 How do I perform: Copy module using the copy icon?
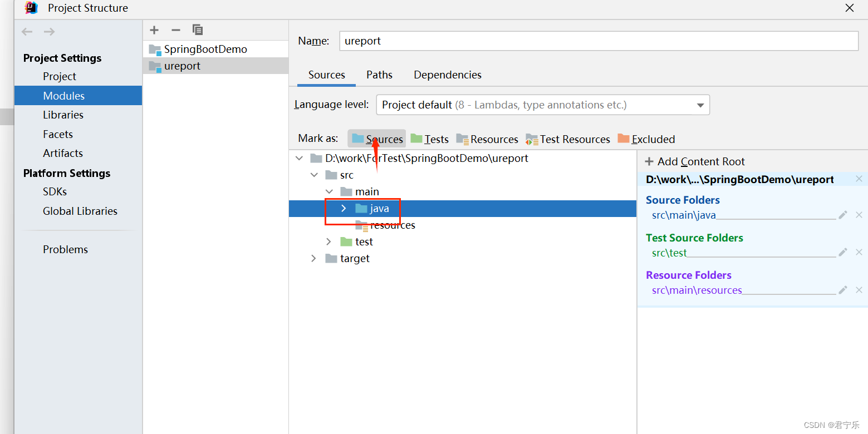point(197,30)
